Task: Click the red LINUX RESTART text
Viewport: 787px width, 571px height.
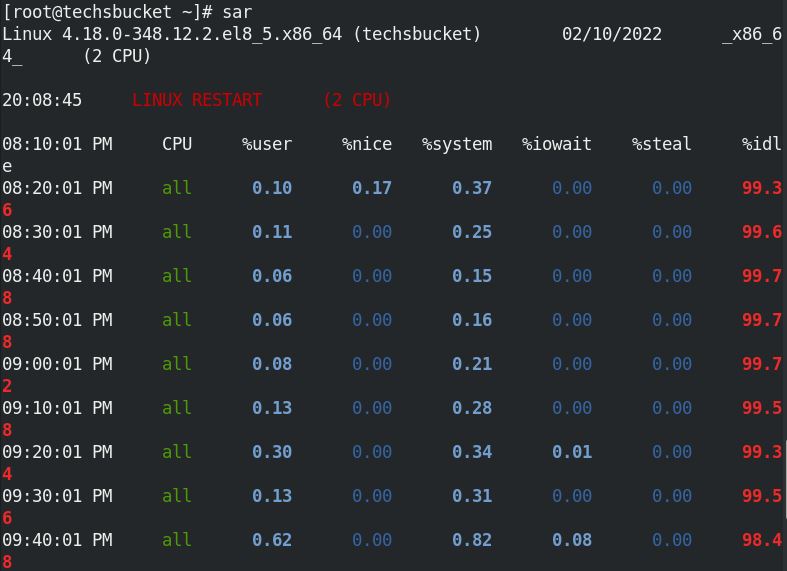Action: [x=197, y=100]
